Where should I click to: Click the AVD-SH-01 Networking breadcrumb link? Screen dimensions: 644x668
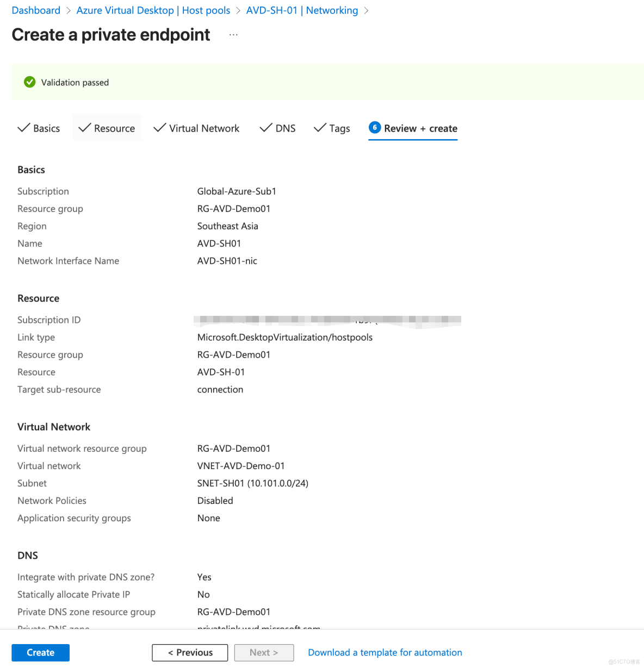301,10
